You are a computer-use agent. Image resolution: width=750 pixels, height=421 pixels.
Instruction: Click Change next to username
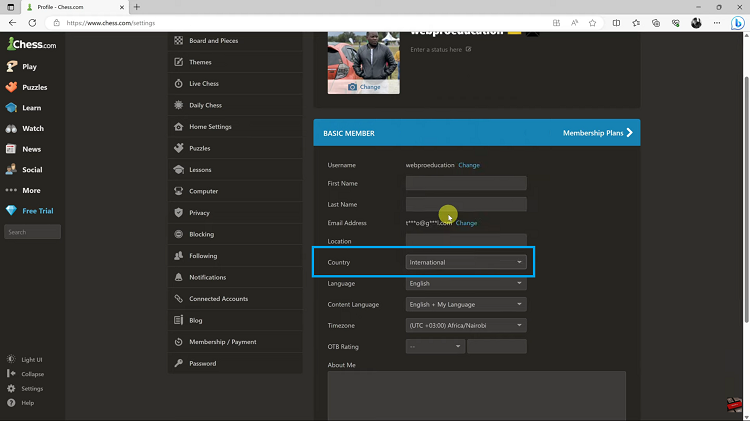tap(469, 165)
